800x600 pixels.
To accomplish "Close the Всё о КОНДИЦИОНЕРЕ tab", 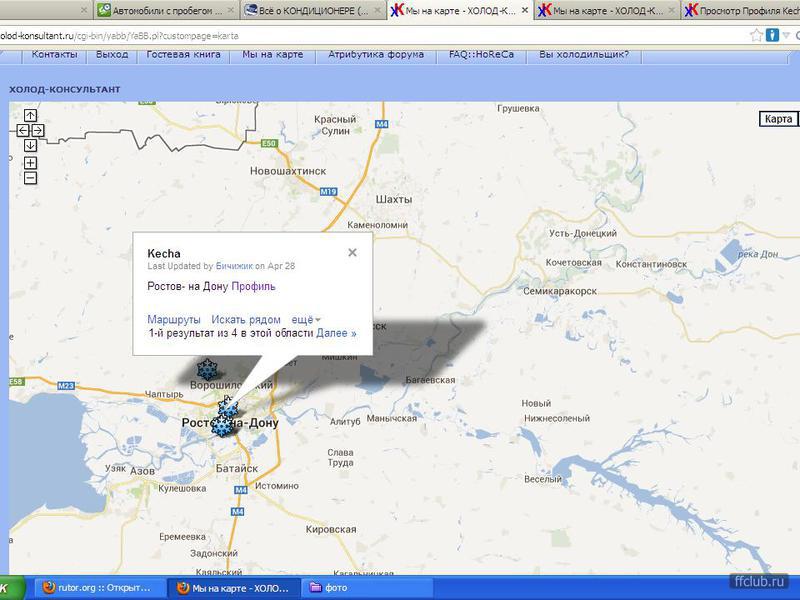I will pyautogui.click(x=378, y=10).
